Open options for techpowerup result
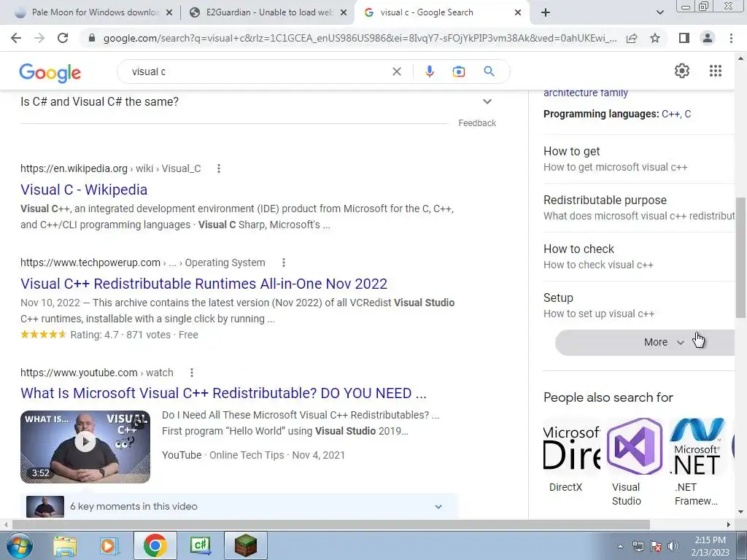 pyautogui.click(x=284, y=262)
